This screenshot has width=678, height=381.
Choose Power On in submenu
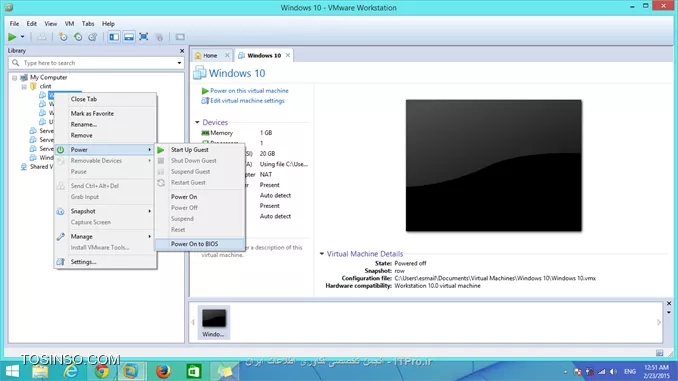click(x=184, y=197)
